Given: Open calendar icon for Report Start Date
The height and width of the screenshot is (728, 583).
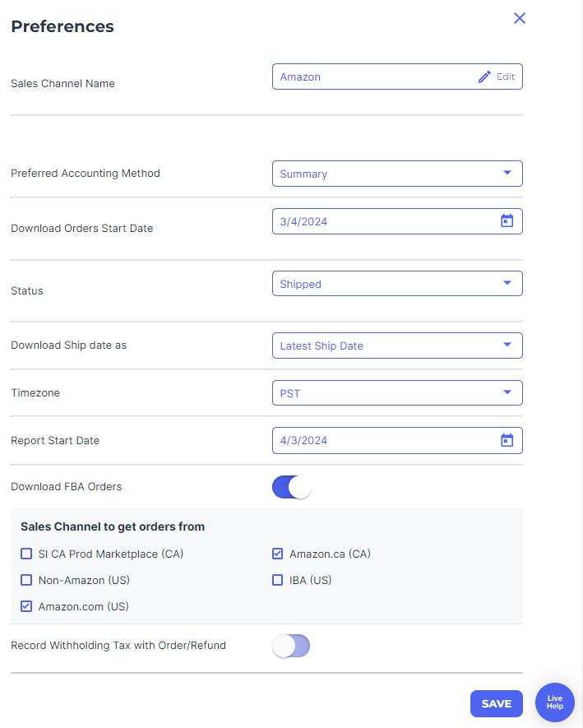Looking at the screenshot, I should pos(507,440).
